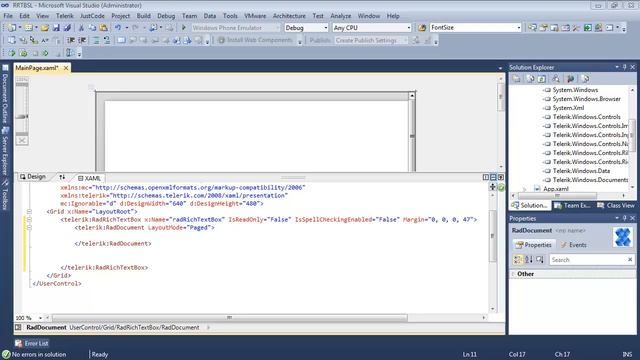Collapse the XAML pane with its icon
The height and width of the screenshot is (360, 640).
tap(501, 177)
